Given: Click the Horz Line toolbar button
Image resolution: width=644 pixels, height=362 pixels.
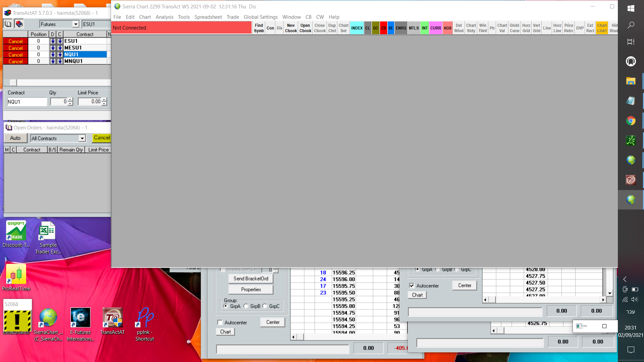Looking at the screenshot, I should tap(557, 28).
